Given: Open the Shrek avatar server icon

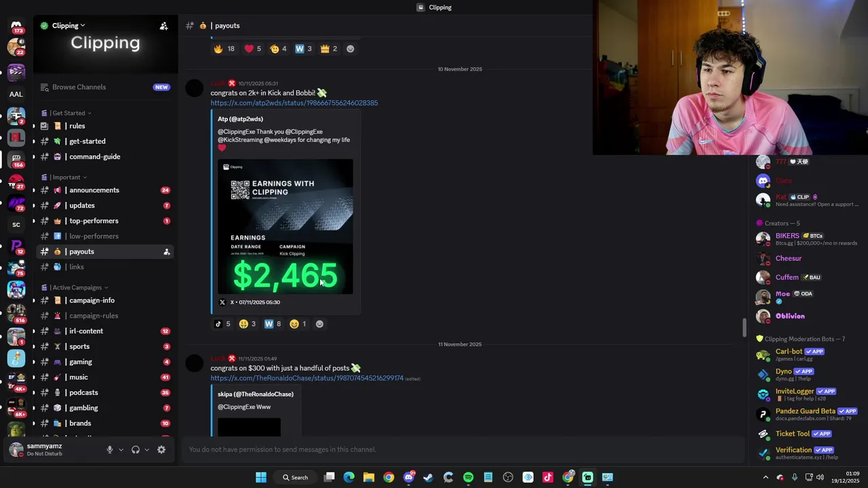Looking at the screenshot, I should [16, 428].
